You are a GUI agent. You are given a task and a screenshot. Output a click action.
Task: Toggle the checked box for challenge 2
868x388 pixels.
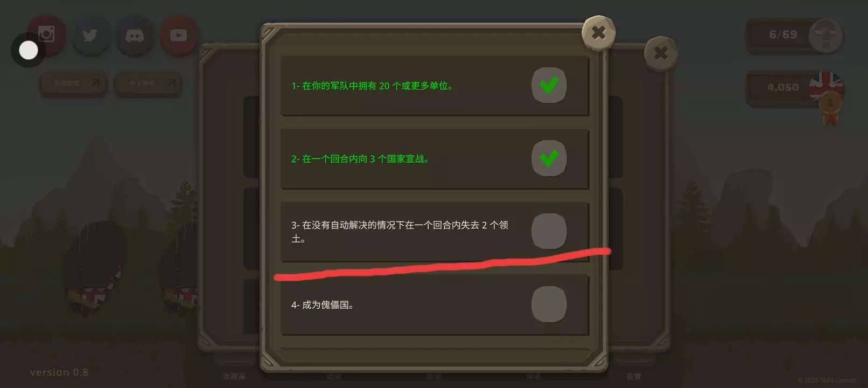pyautogui.click(x=549, y=158)
